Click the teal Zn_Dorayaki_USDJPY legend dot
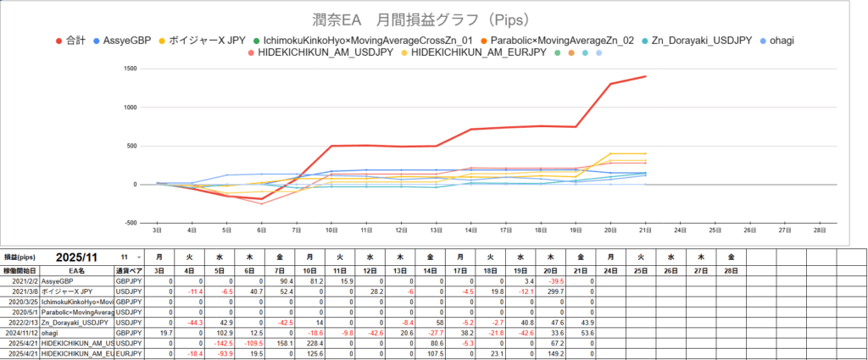This screenshot has width=868, height=360. 644,40
